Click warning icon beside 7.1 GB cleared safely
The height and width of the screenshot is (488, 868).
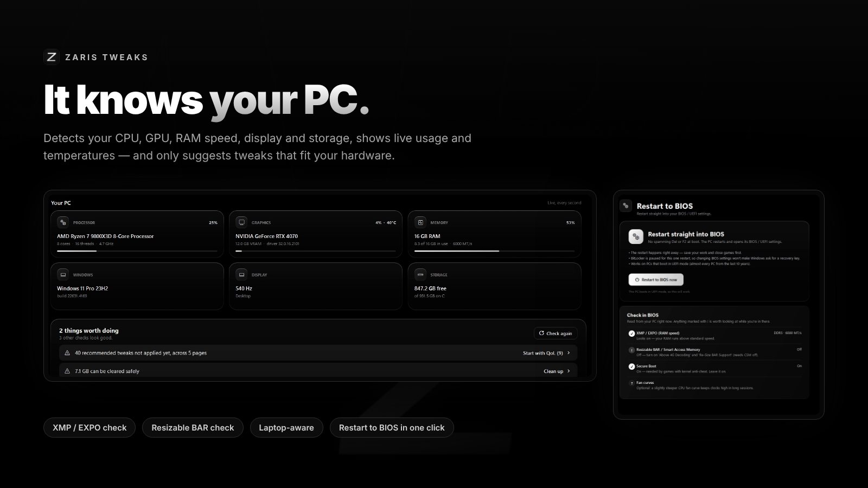coord(67,371)
